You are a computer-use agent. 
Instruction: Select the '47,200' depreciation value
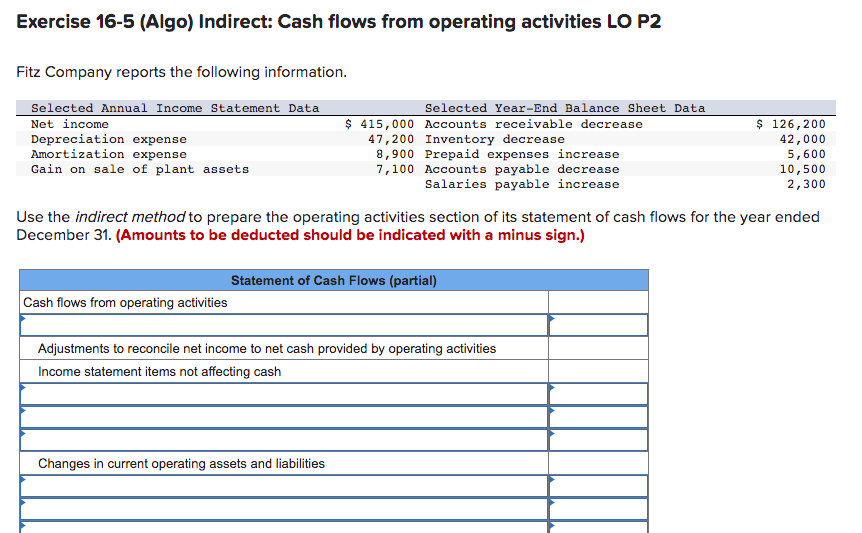391,140
